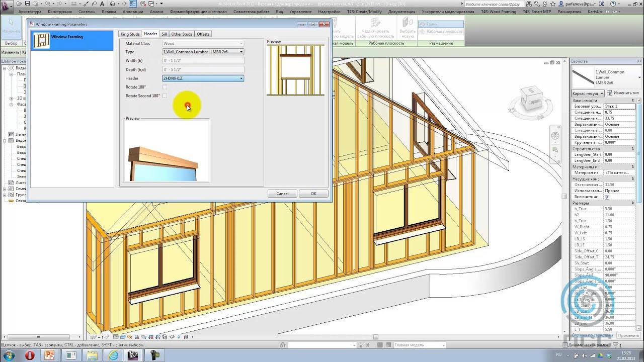
Task: Switch to the King Studs tab
Action: [130, 34]
